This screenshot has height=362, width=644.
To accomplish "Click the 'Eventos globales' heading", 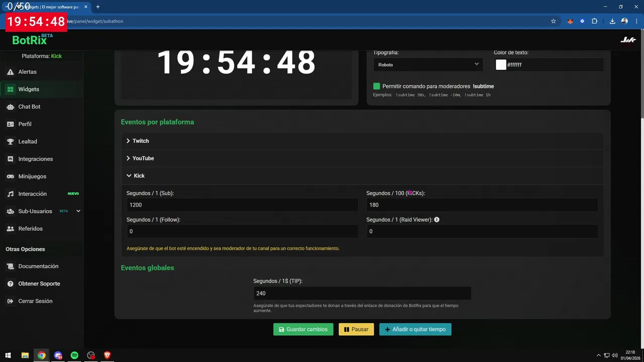I will 147,268.
